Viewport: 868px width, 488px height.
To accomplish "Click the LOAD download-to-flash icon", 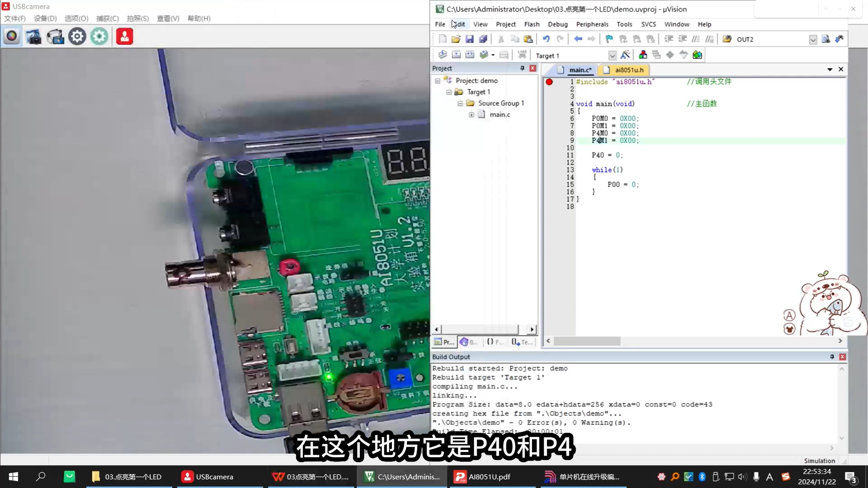I will (x=522, y=54).
